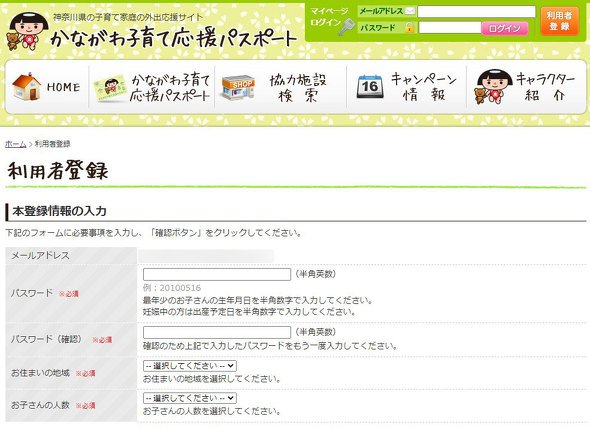Open the お住まいの地域 dropdown
This screenshot has height=429, width=590.
point(190,365)
